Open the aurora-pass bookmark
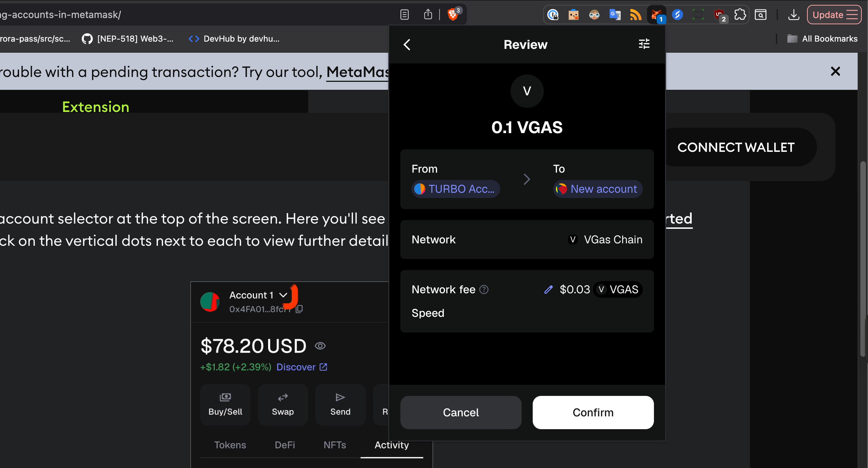This screenshot has width=868, height=468. (x=35, y=39)
